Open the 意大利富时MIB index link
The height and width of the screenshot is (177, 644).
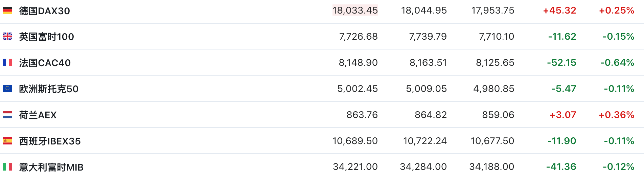pos(51,167)
